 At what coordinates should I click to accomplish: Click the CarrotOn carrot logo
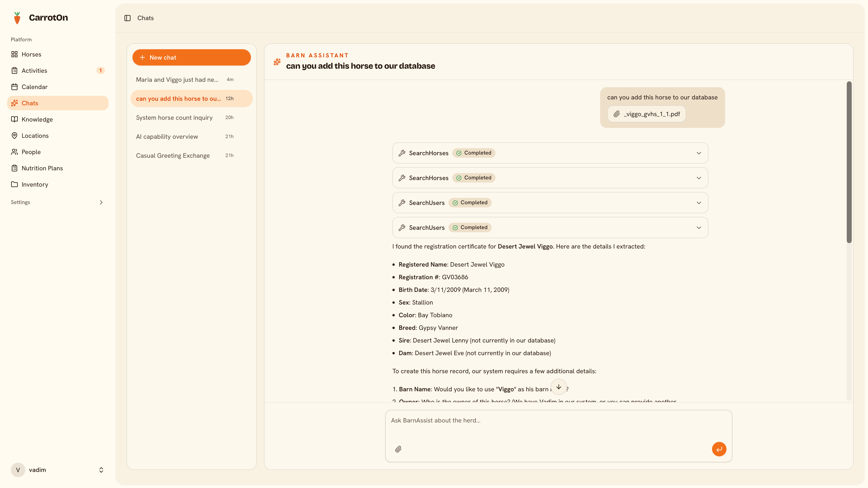tap(17, 18)
